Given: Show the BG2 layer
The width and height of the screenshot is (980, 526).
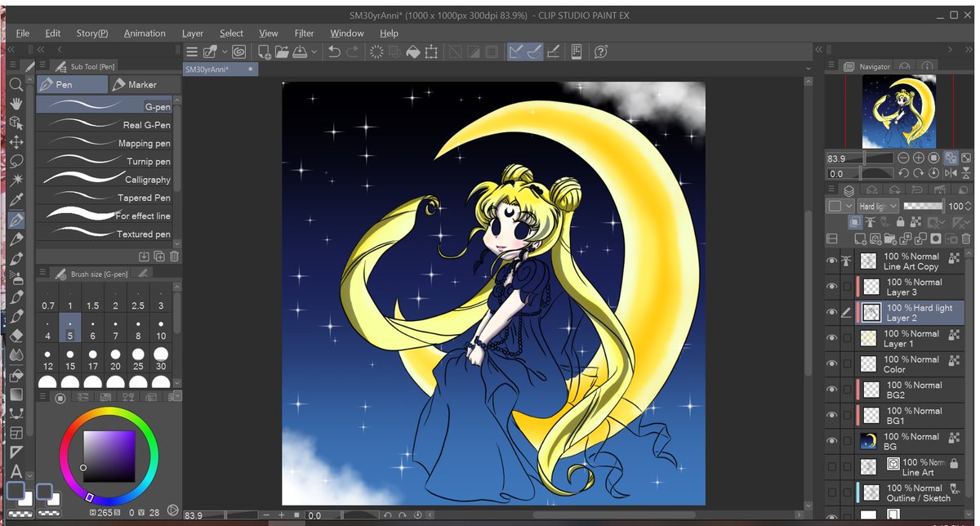Looking at the screenshot, I should point(832,390).
